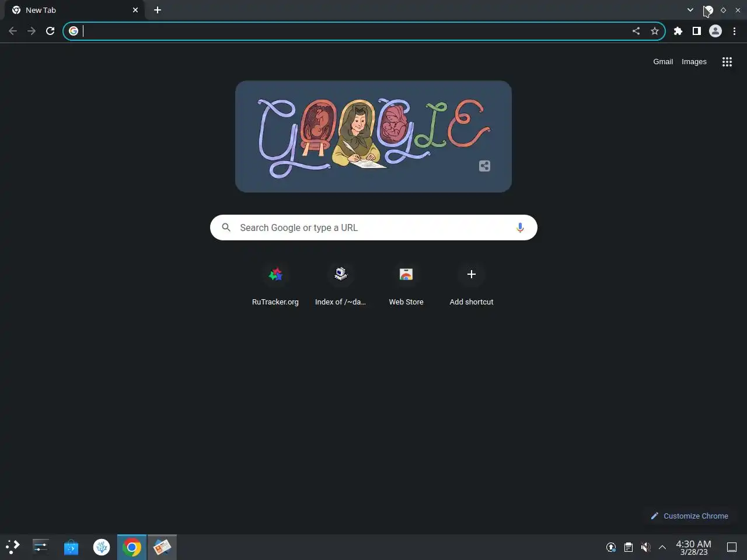Screen dimensions: 747x560
Task: Click the magnifier icon in search box
Action: tap(226, 228)
